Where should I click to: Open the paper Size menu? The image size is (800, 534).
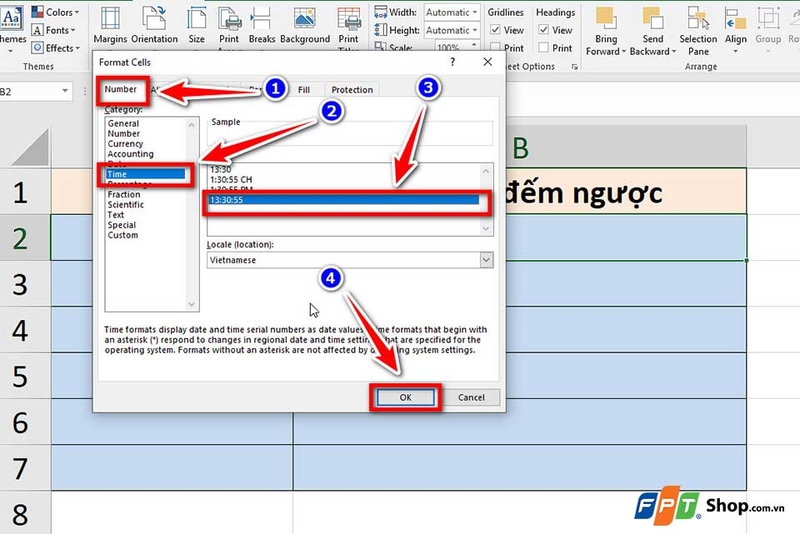tap(196, 24)
